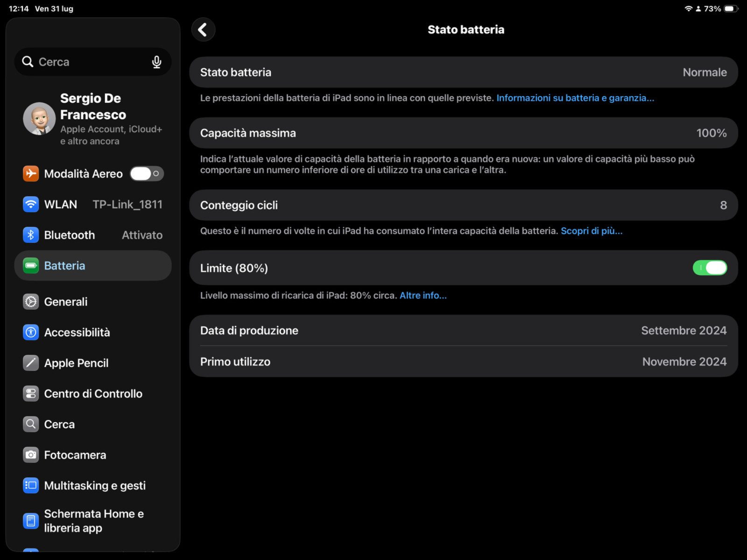This screenshot has width=747, height=560.
Task: Open the Scopri di più link
Action: (x=592, y=231)
